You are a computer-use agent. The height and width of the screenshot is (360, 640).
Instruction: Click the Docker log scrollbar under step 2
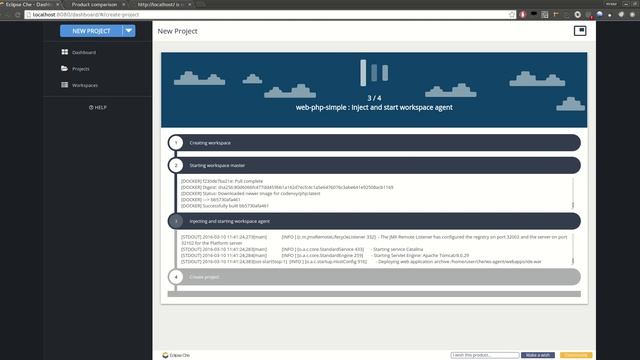[573, 193]
